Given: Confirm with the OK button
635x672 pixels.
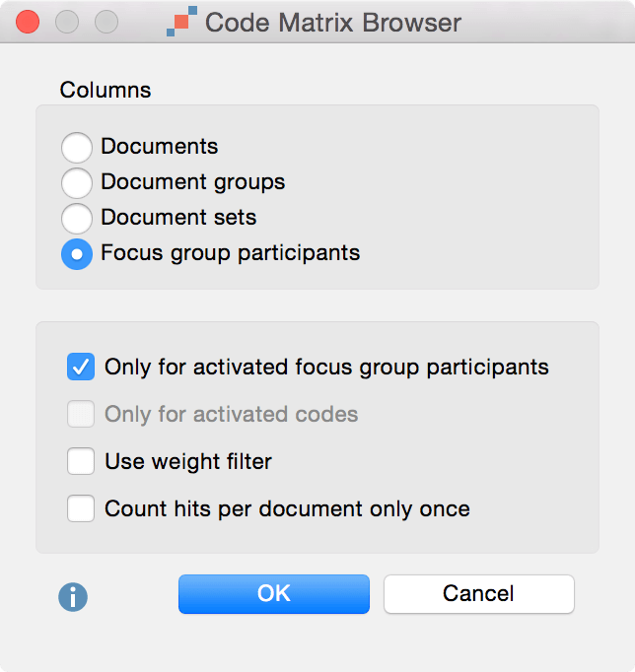Looking at the screenshot, I should pyautogui.click(x=274, y=594).
